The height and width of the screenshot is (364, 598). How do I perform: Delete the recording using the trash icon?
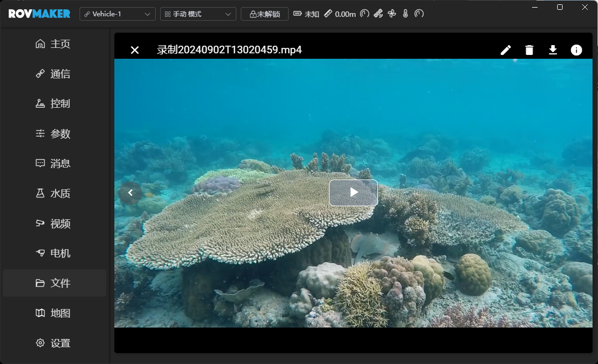529,50
